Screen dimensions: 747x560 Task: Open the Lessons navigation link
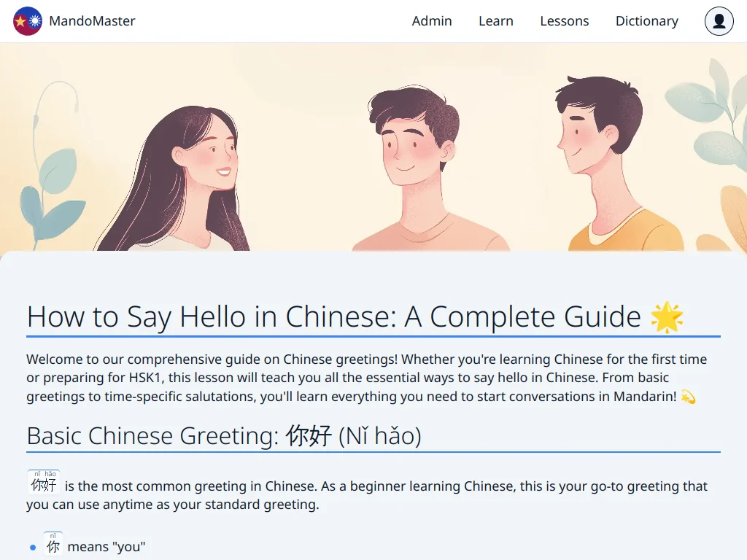click(564, 21)
